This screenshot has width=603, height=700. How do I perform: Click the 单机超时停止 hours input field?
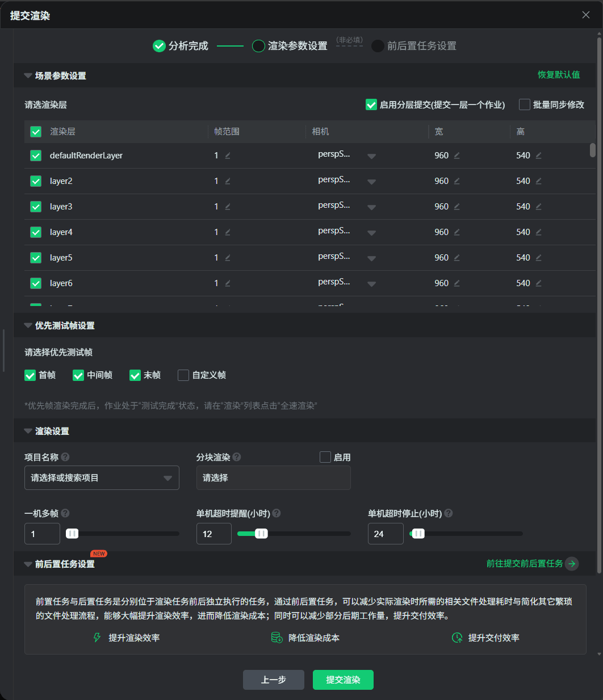pos(386,534)
